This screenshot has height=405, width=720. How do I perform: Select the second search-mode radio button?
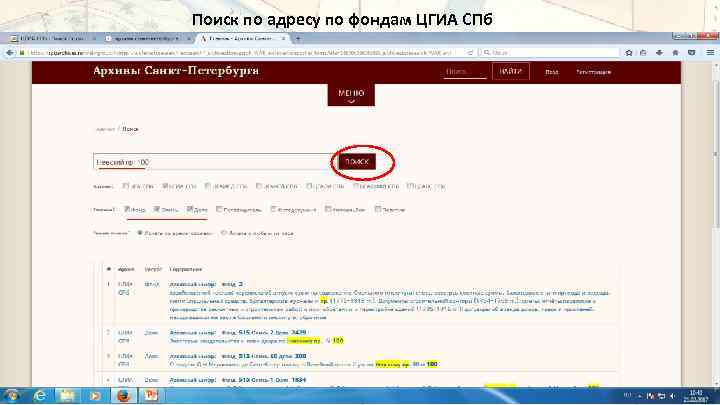click(x=224, y=233)
